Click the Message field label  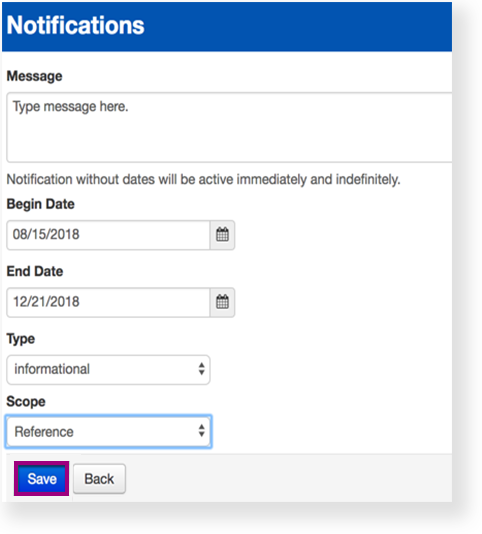(34, 76)
